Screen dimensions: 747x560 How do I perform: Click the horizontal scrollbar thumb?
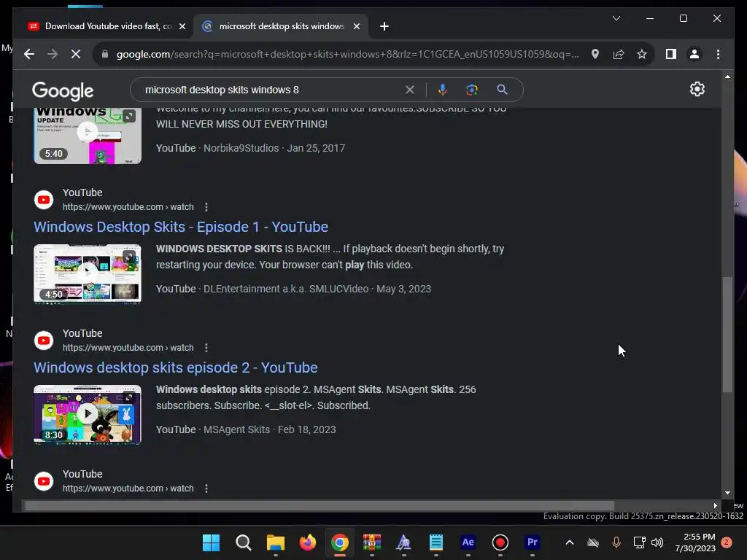tap(320, 505)
